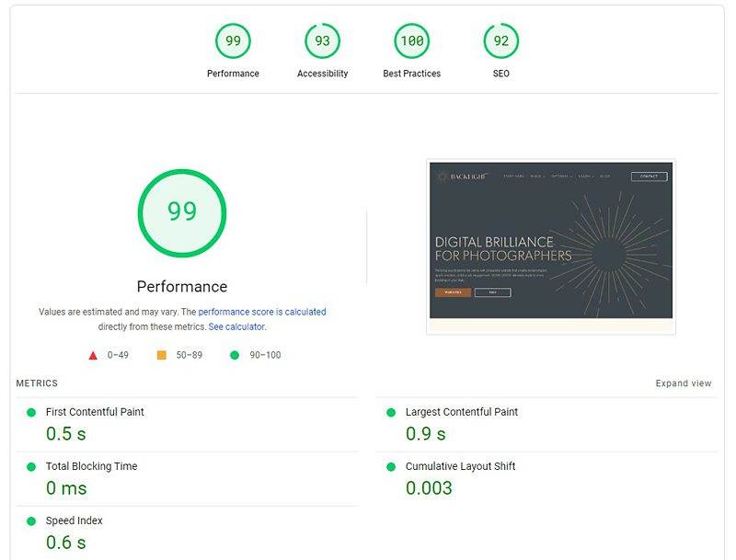Screen dimensions: 736x560
Task: Click the Backlight page screenshot thumbnail
Action: click(x=550, y=246)
